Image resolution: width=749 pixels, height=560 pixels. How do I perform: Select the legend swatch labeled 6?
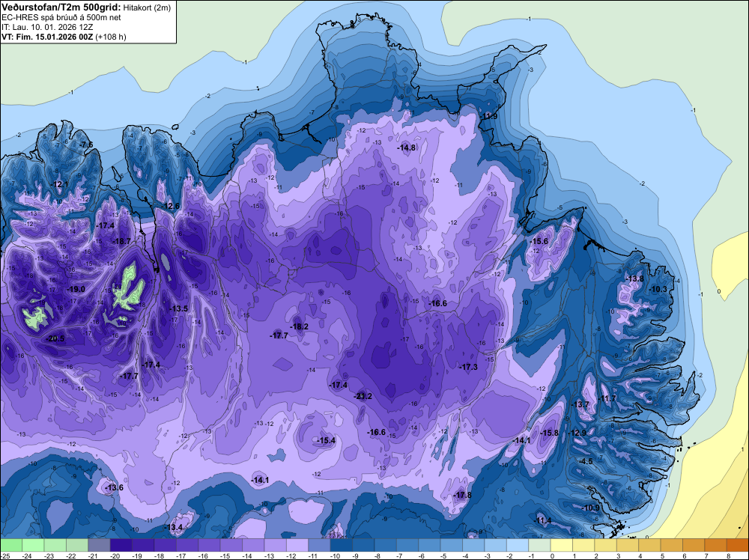tap(694, 545)
